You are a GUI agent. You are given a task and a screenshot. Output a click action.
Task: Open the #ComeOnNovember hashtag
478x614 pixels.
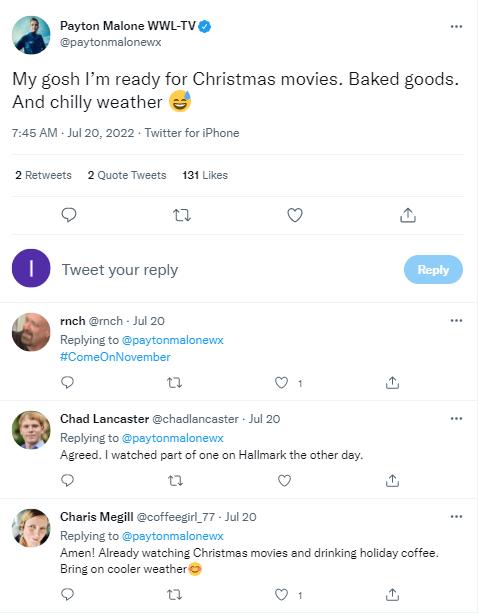115,357
